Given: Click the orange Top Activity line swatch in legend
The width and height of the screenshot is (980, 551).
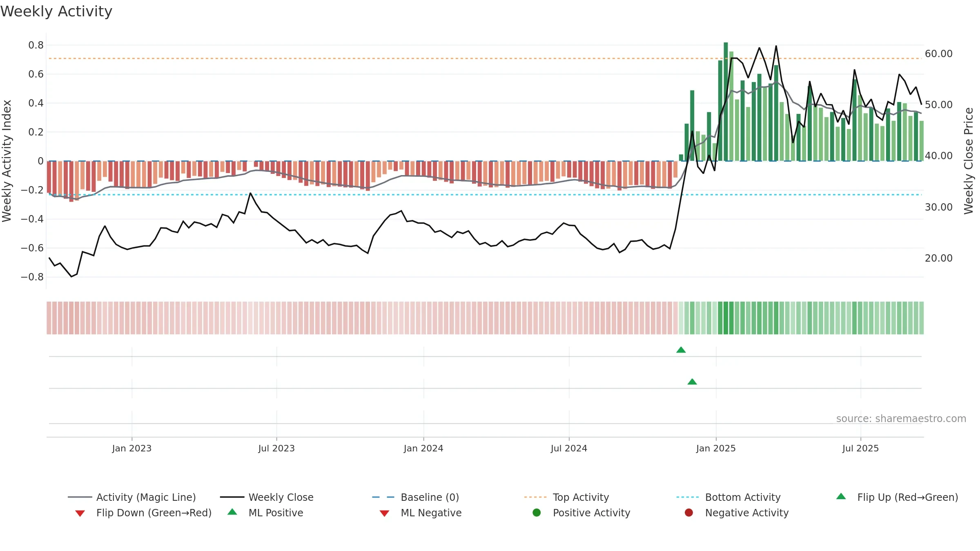Looking at the screenshot, I should [535, 497].
